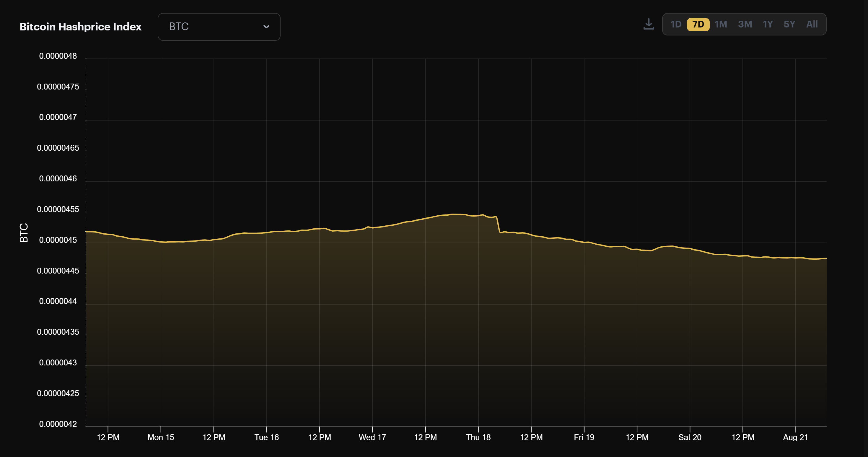Click the Mon 15 x-axis label
Screen dimensions: 868x457
pos(161,438)
